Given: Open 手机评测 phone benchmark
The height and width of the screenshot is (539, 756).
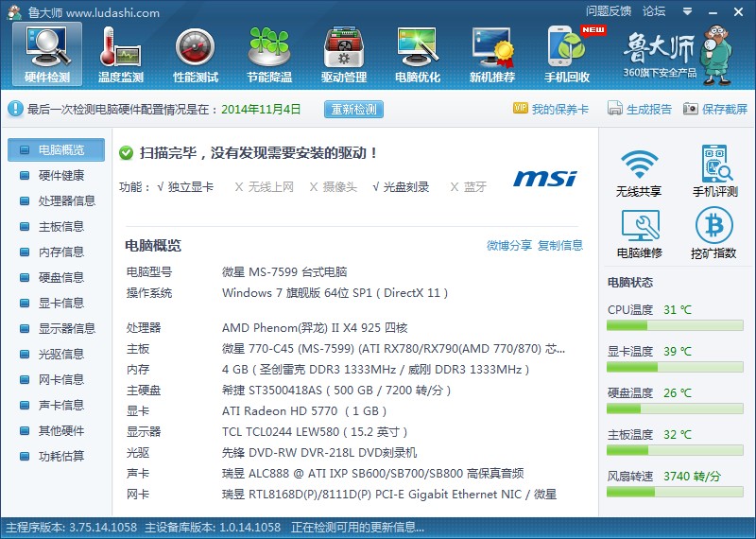Looking at the screenshot, I should click(x=715, y=172).
